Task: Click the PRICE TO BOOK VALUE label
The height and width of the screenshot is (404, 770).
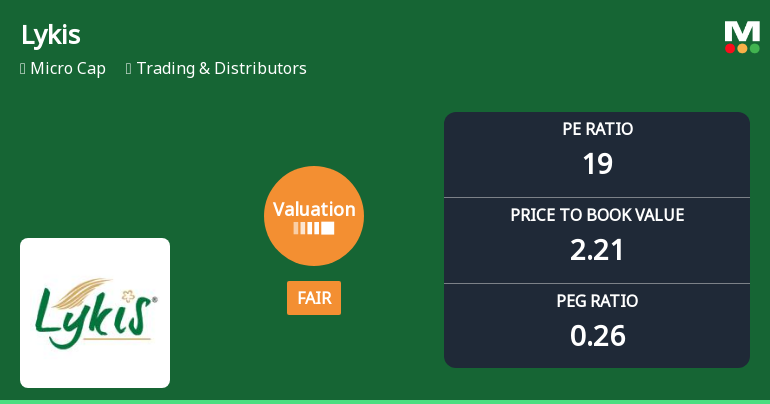Action: pos(597,215)
